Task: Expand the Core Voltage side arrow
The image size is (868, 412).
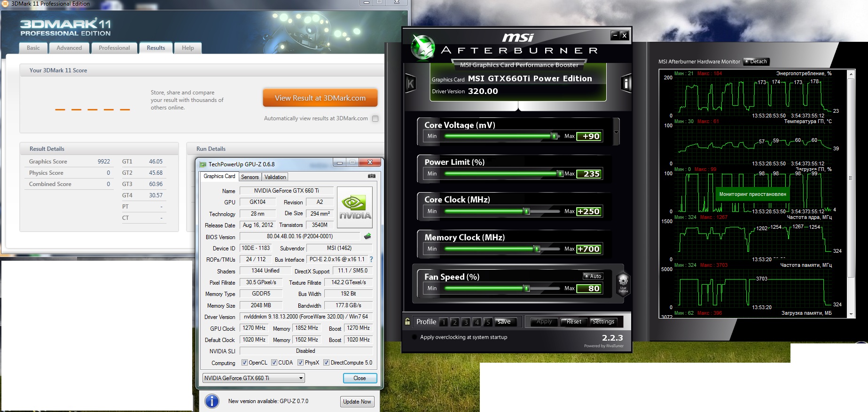Action: pyautogui.click(x=616, y=132)
